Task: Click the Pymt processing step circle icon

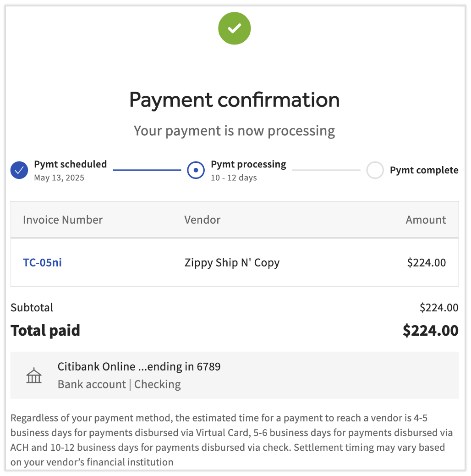Action: click(196, 171)
